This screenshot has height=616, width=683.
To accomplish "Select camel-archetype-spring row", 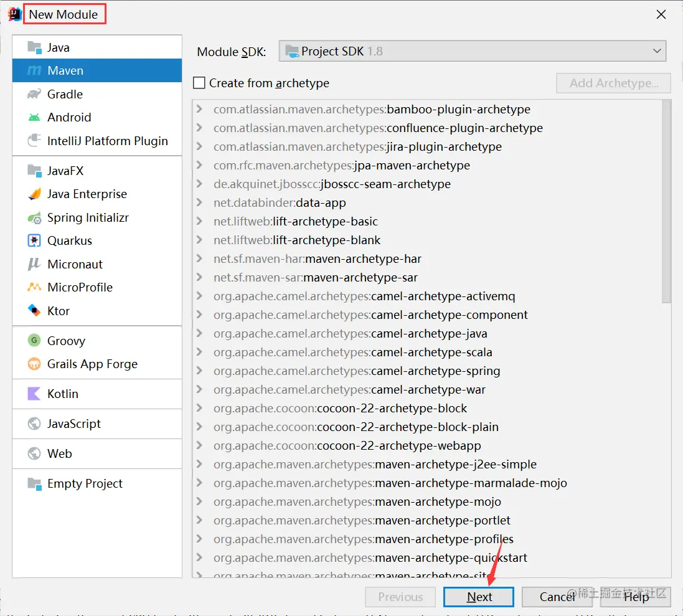I will coord(427,371).
